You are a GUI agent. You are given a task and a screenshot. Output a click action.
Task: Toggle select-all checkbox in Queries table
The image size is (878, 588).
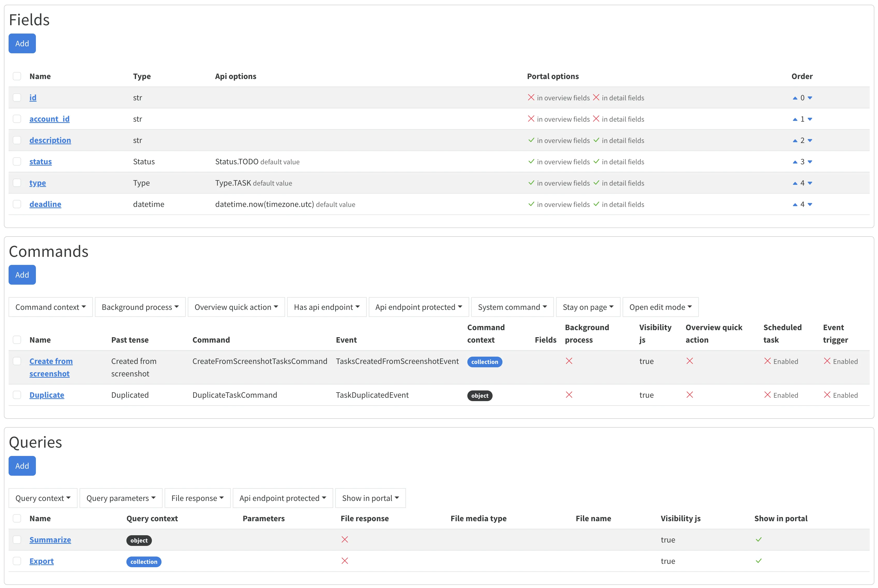[17, 518]
